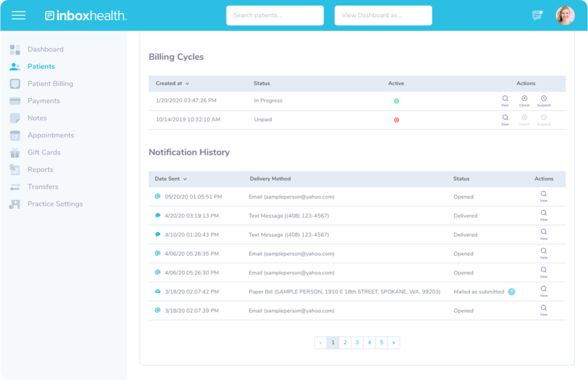Cancel the In Progress billing cycle
The width and height of the screenshot is (588, 380).
(x=524, y=101)
